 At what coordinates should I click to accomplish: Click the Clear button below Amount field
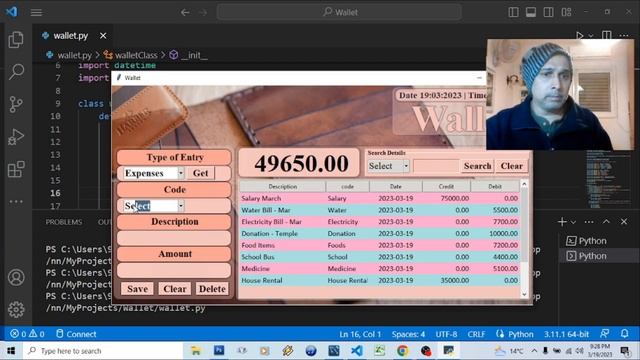coord(175,289)
